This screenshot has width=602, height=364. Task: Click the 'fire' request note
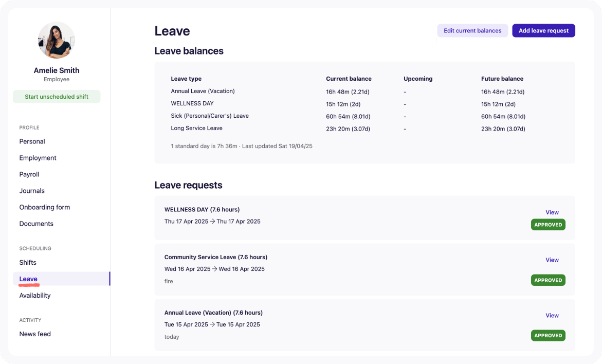[x=169, y=281]
